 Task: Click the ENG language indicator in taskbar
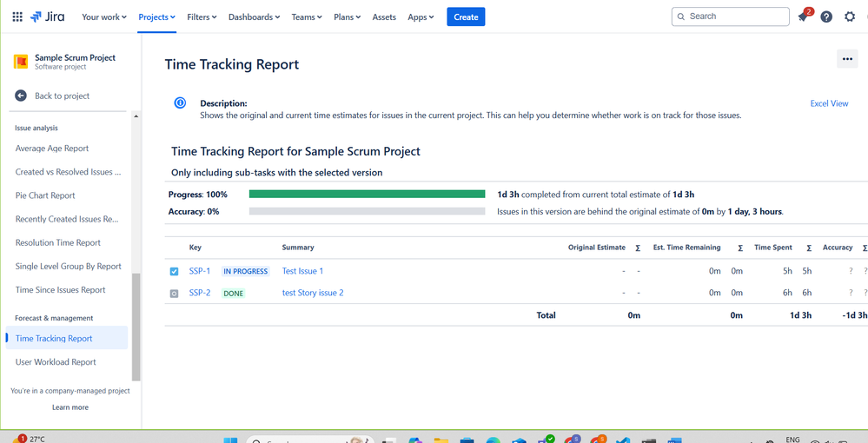(792, 440)
